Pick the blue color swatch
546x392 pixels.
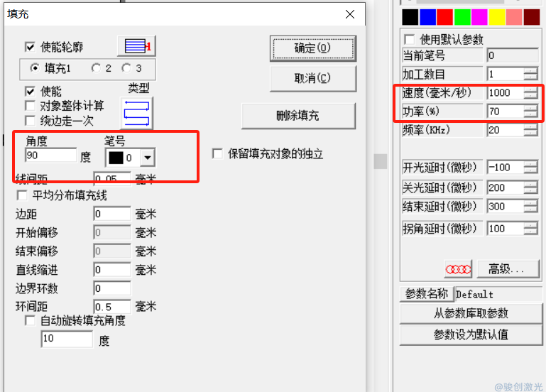pos(427,17)
